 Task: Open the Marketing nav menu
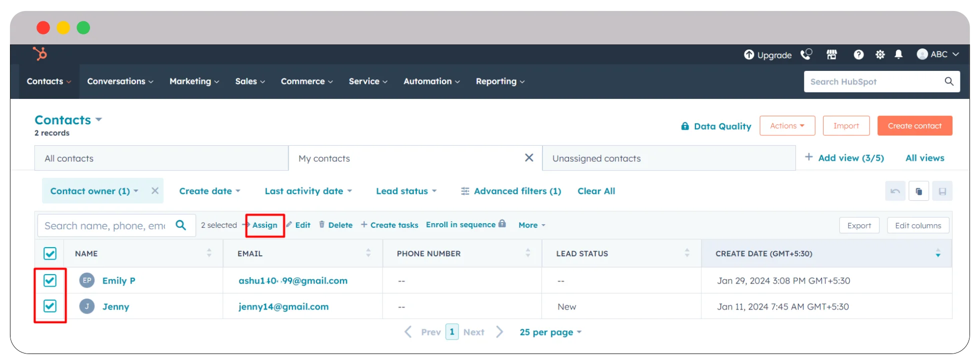point(194,81)
